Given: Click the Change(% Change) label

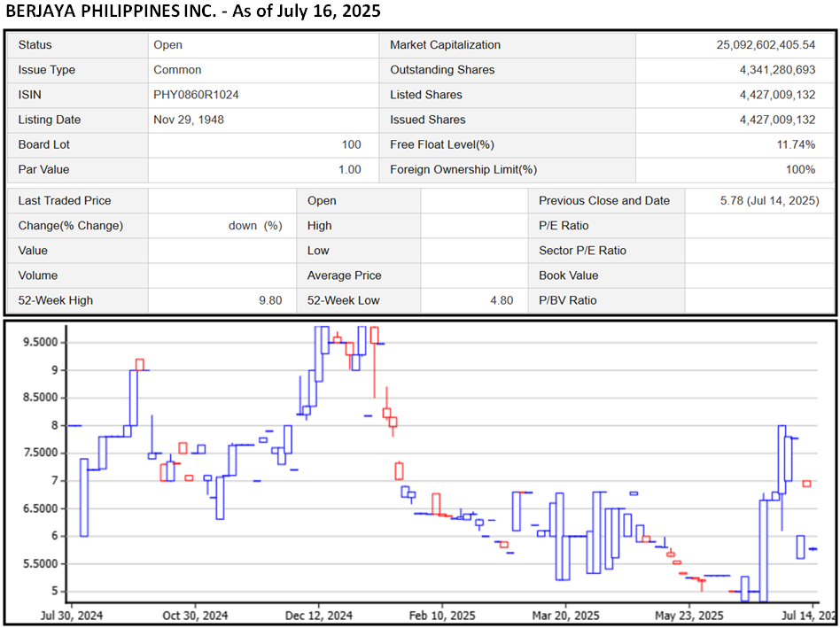Looking at the screenshot, I should click(x=70, y=225).
